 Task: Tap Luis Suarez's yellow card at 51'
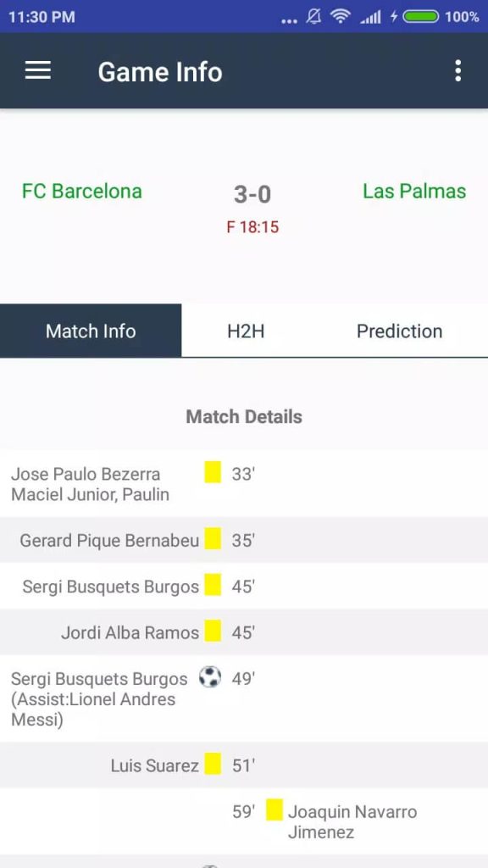point(213,764)
